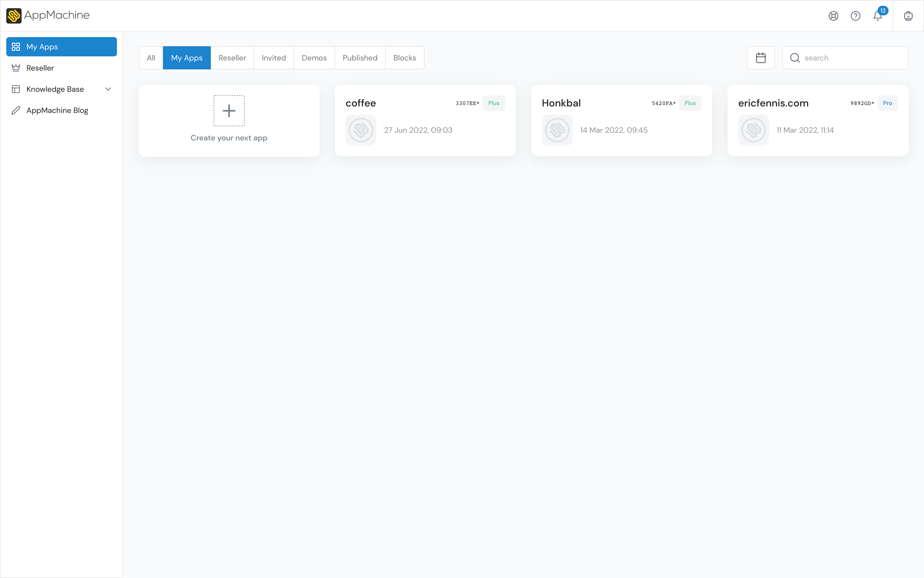The width and height of the screenshot is (924, 578).
Task: Click the AppMachine logo icon
Action: pyautogui.click(x=14, y=16)
